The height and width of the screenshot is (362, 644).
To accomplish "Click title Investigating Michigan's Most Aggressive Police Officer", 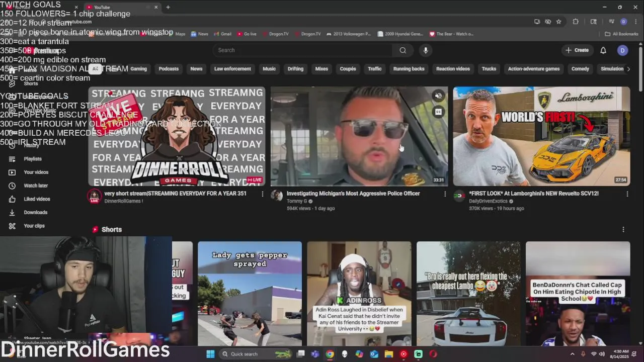I will pos(353,194).
